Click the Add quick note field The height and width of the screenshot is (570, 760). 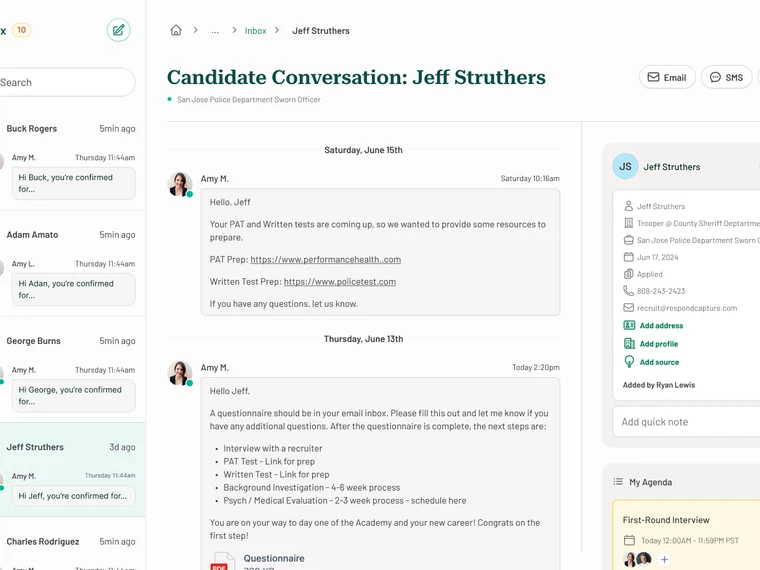tap(686, 422)
